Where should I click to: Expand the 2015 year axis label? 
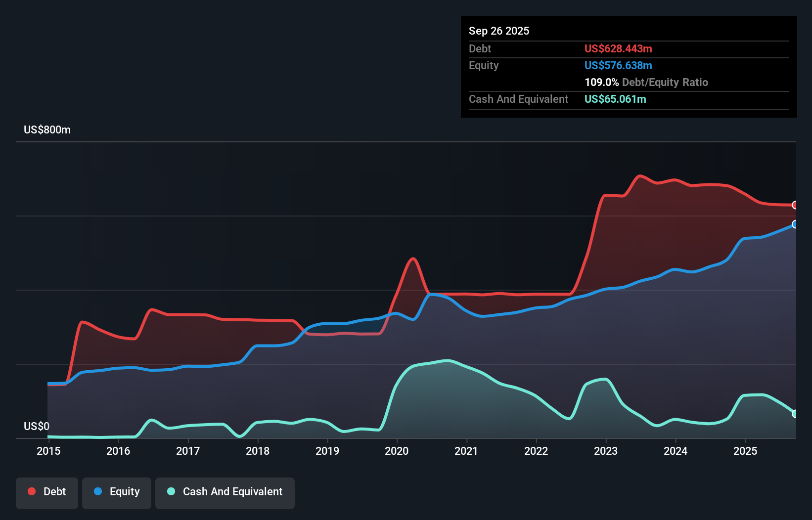coord(47,451)
